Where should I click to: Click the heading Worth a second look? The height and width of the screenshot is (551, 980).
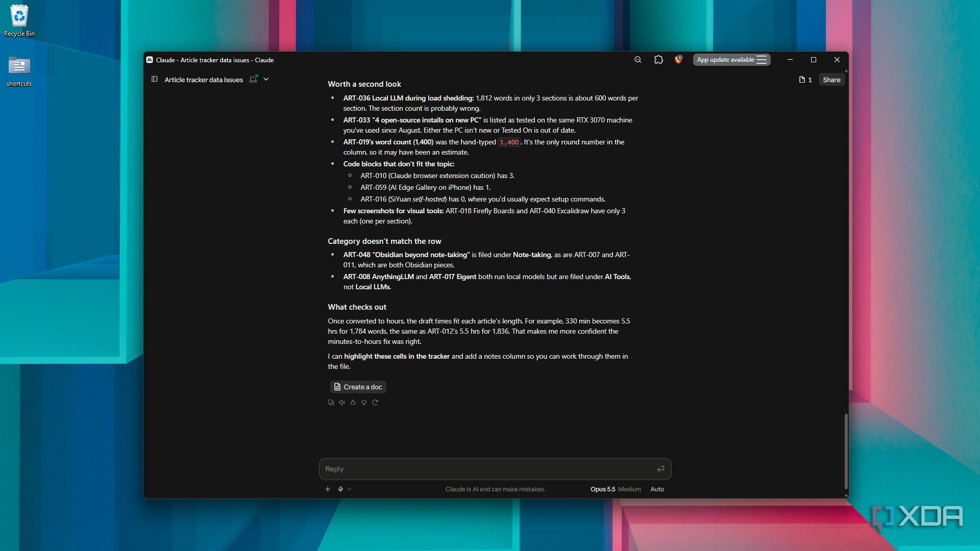click(364, 84)
